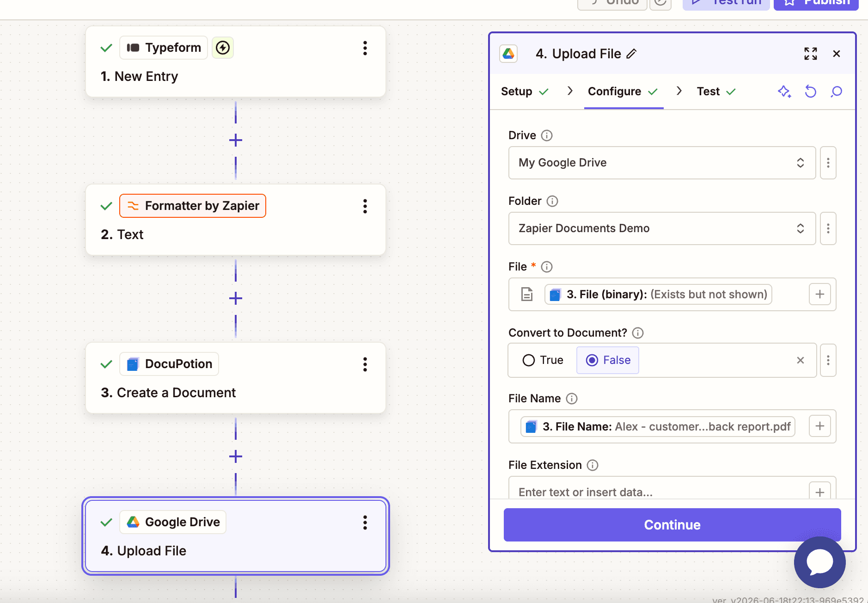Screen dimensions: 868x603
Task: Click chevron between Setup and Configure
Action: click(570, 91)
